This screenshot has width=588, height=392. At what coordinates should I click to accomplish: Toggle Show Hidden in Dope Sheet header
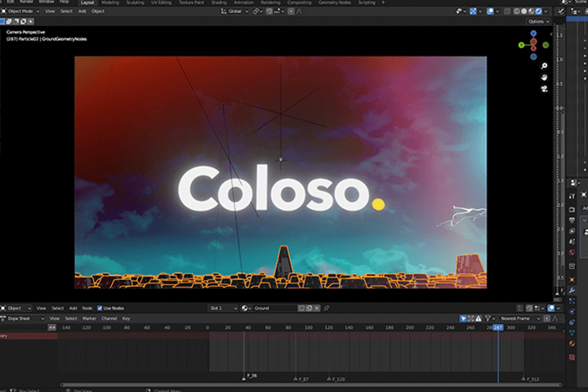470,318
